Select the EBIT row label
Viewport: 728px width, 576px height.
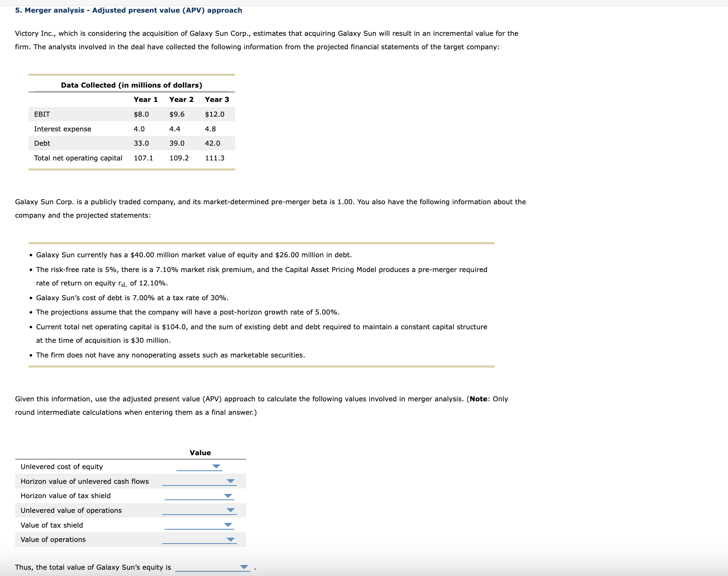[41, 114]
